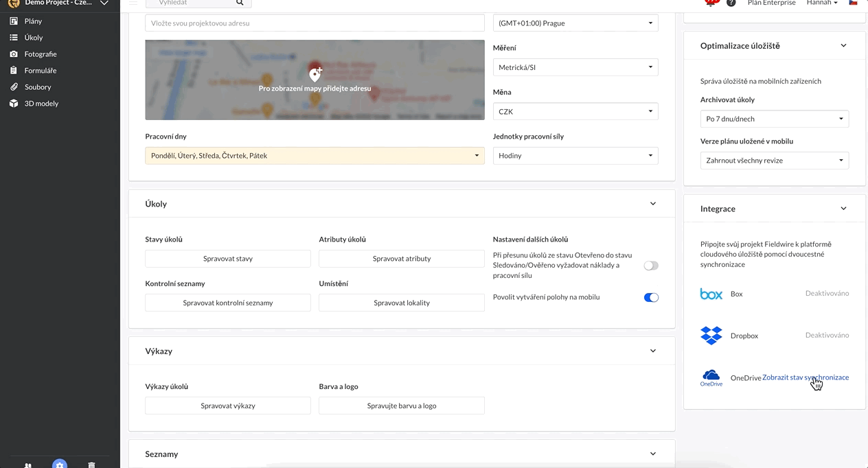
Task: Open the people icon in sidebar footer
Action: click(28, 465)
